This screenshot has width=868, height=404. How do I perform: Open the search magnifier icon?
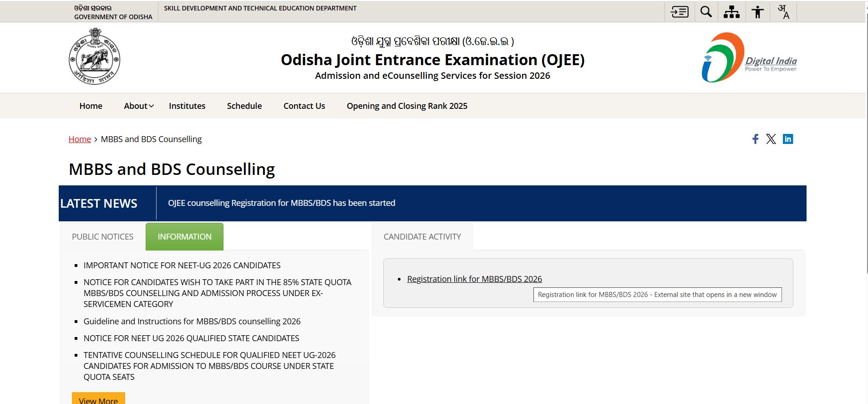coord(706,12)
